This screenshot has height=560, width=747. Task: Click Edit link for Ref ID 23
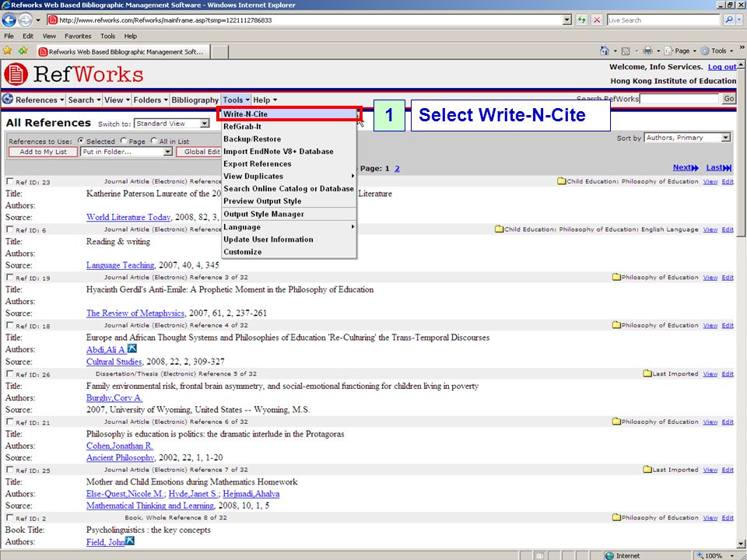tap(728, 181)
